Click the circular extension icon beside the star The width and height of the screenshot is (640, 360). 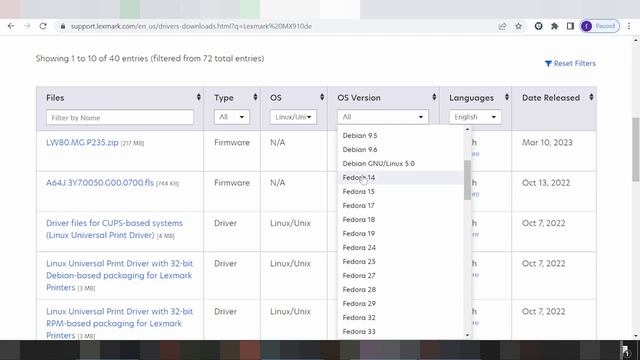[538, 26]
